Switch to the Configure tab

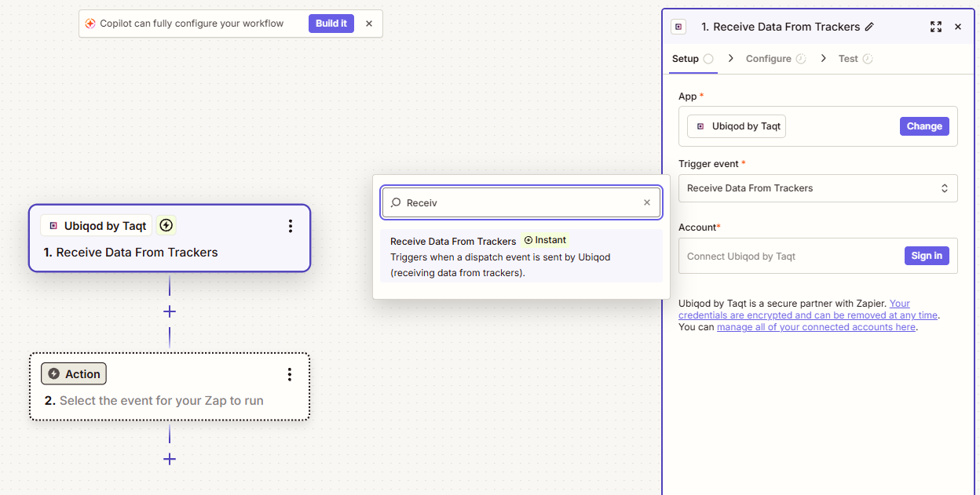pos(769,59)
